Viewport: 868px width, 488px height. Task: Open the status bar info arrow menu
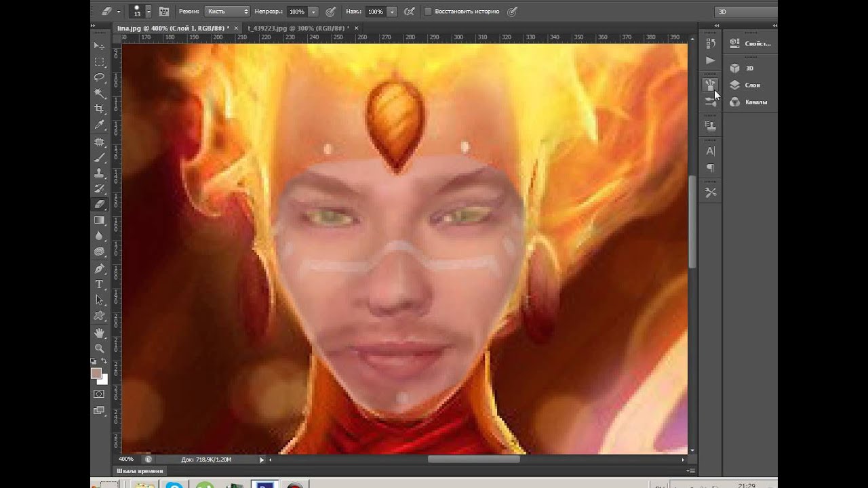[x=262, y=459]
